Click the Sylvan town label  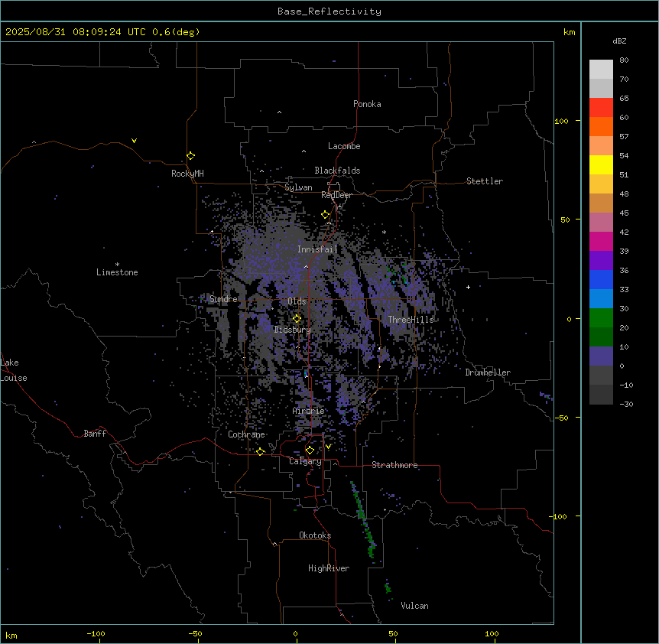coord(298,187)
